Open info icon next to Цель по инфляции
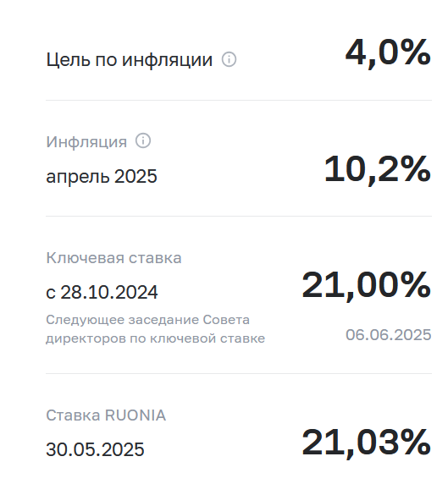The width and height of the screenshot is (448, 484). (x=229, y=59)
